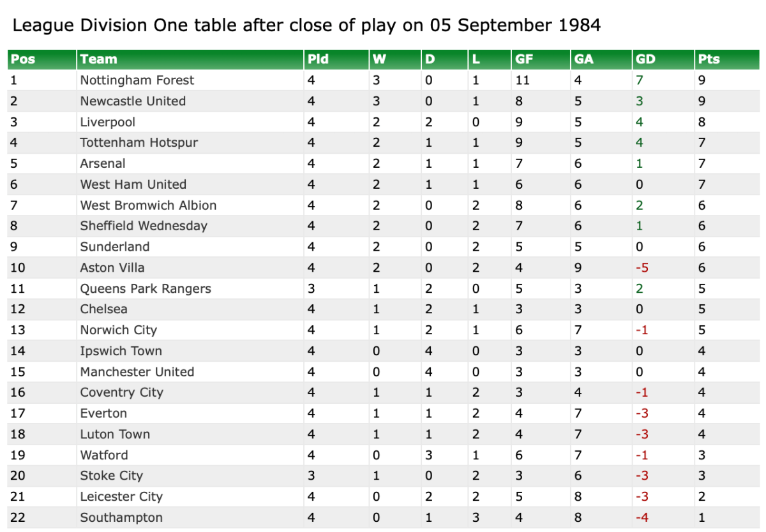Image resolution: width=766 pixels, height=532 pixels.
Task: Click Nottingham Forest's 11 goals for
Action: [522, 80]
